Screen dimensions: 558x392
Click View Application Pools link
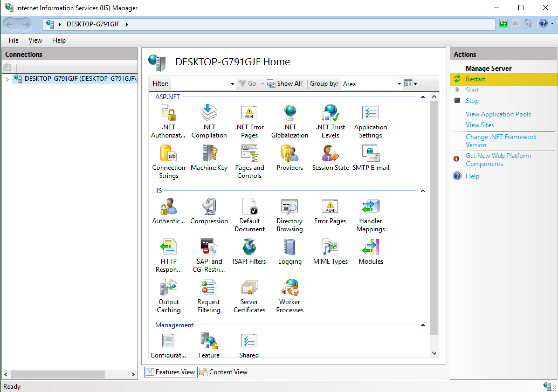(x=498, y=114)
